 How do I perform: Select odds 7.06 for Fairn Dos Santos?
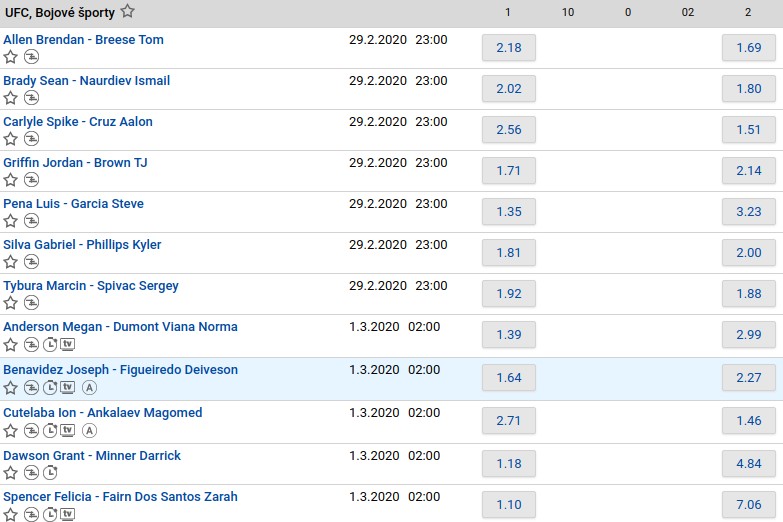[x=748, y=505]
